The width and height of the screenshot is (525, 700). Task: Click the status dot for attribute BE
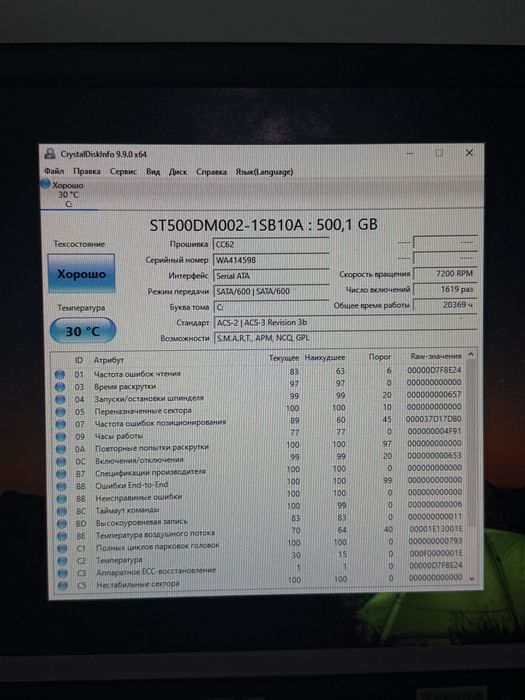click(62, 536)
